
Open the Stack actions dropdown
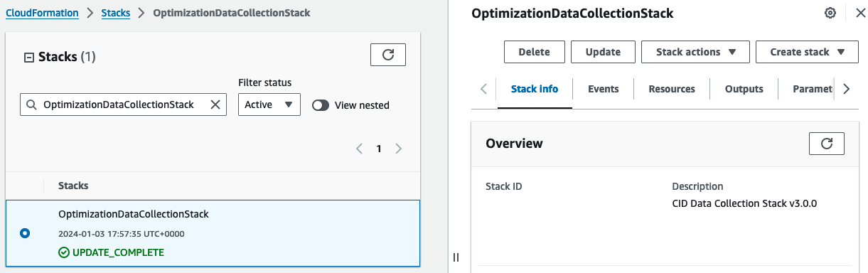point(695,52)
